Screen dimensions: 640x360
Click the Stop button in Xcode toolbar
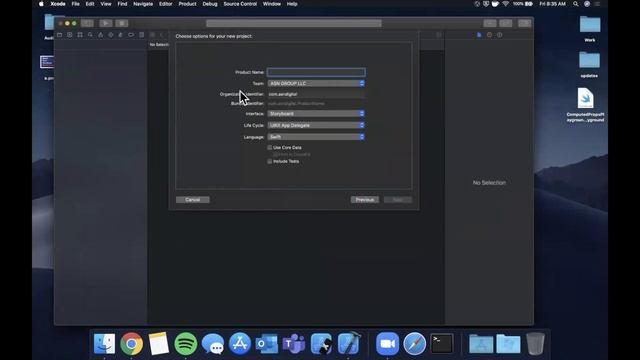coord(122,23)
